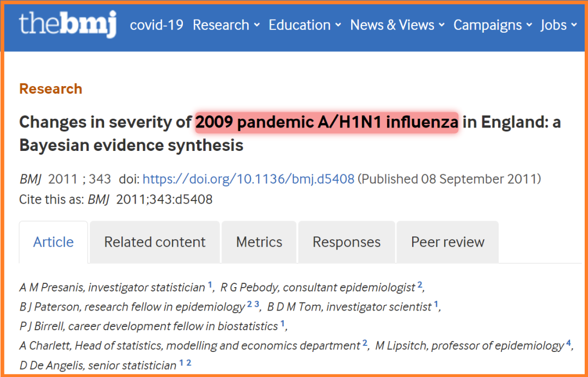Open the doi.org article link
The height and width of the screenshot is (377, 588).
[248, 179]
